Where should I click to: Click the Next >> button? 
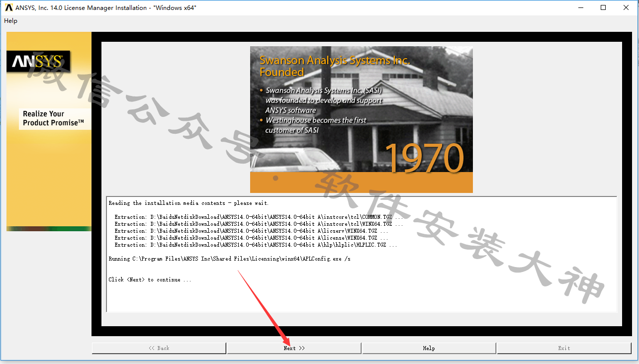pos(294,348)
